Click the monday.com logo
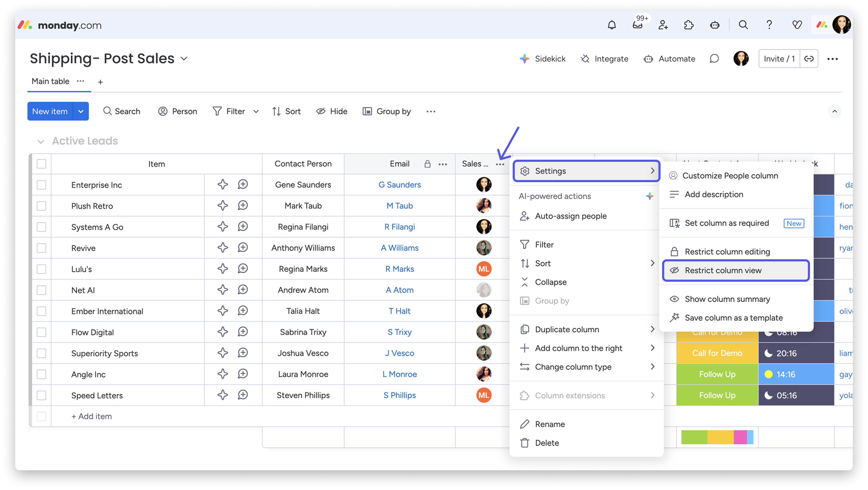The image size is (868, 490). tap(59, 25)
